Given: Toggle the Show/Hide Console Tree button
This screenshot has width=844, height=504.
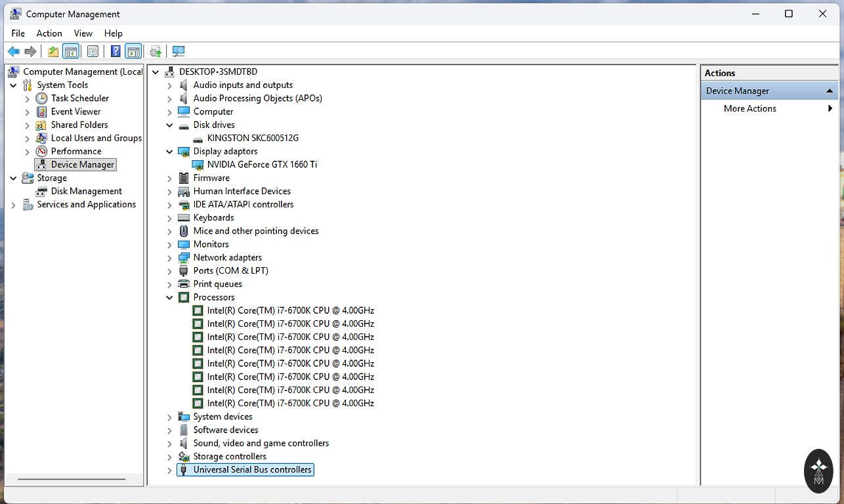Looking at the screenshot, I should point(71,52).
